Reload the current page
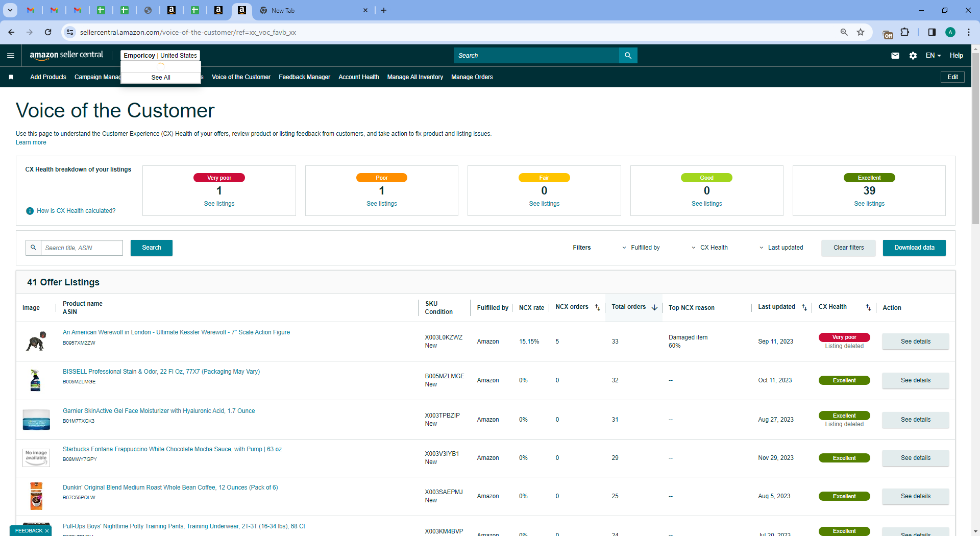 (x=48, y=32)
